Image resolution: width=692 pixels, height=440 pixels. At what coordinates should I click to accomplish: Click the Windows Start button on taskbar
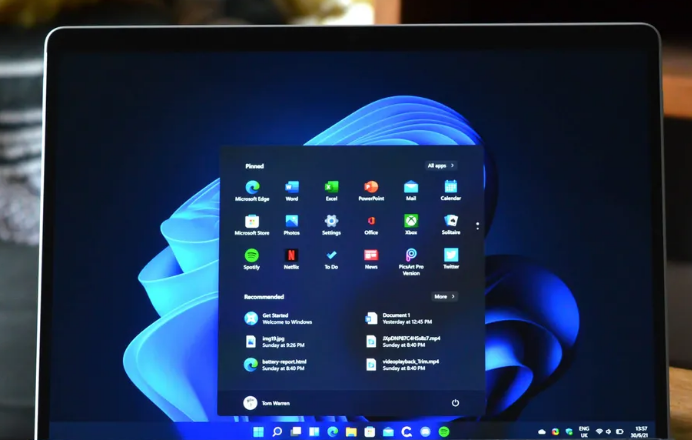point(259,431)
